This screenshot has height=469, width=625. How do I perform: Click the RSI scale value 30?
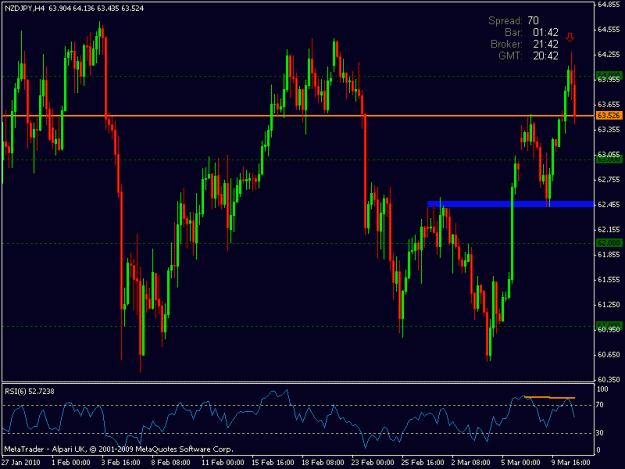pos(601,433)
